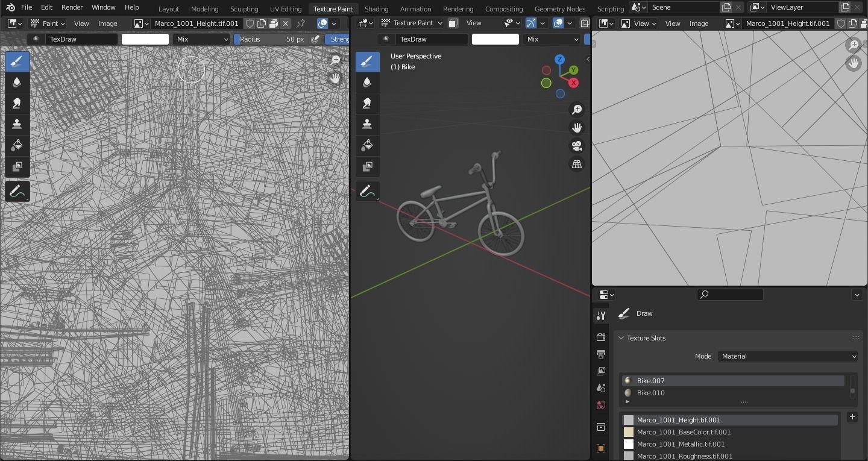Image resolution: width=868 pixels, height=461 pixels.
Task: Open the Output properties tab
Action: pyautogui.click(x=601, y=354)
